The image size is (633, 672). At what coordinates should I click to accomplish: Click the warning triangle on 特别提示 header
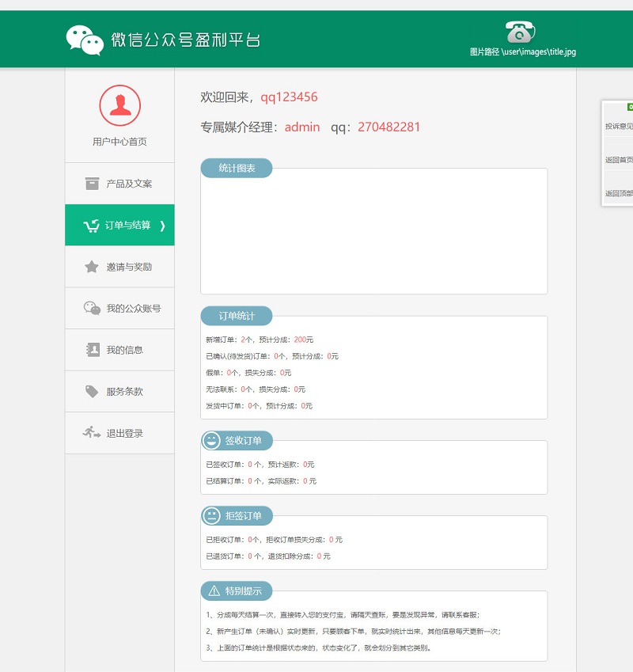tap(212, 590)
